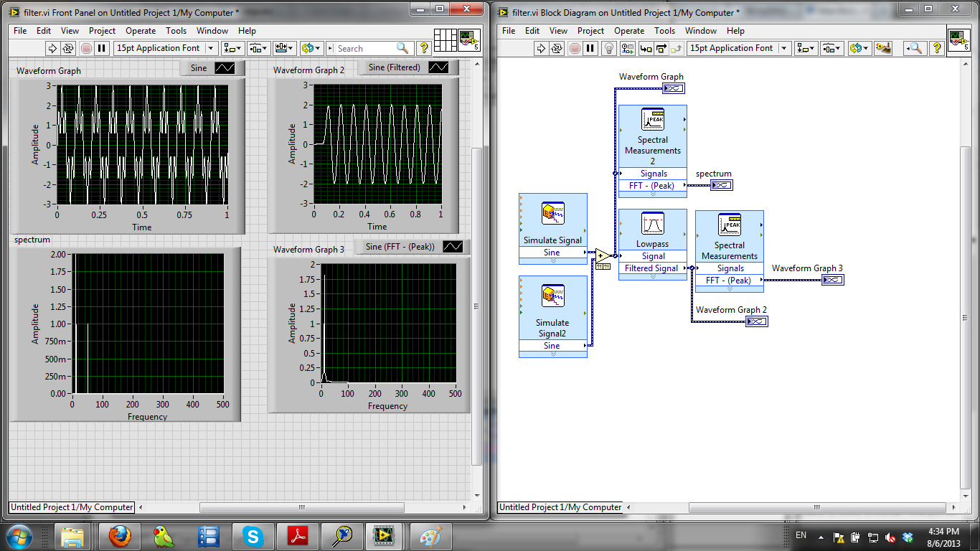
Task: Select Spectral Measurements icon beside Lowpass
Action: (730, 225)
